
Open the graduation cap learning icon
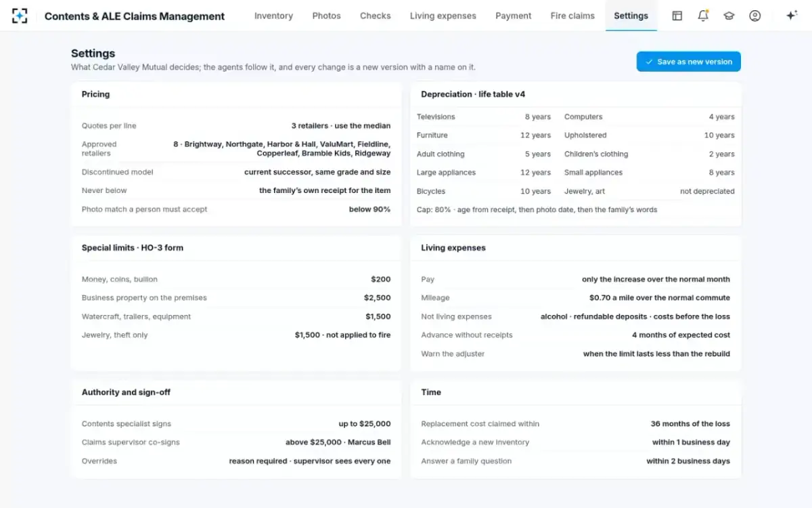pos(729,16)
